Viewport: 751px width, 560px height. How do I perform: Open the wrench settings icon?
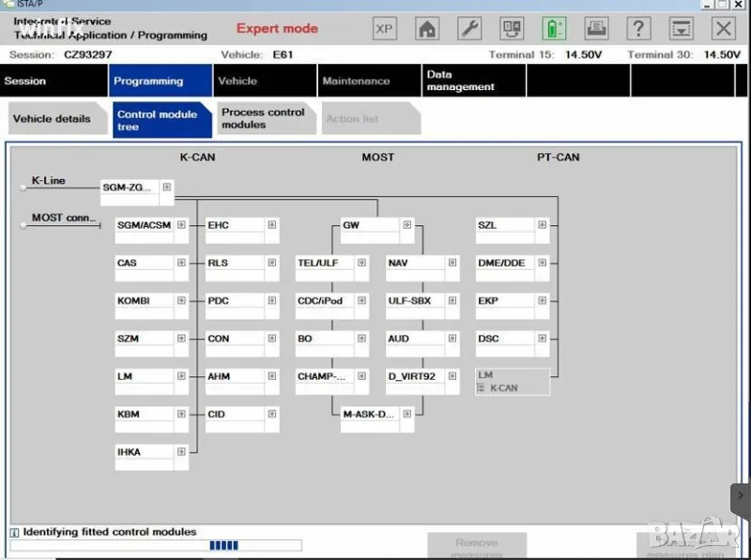click(469, 28)
